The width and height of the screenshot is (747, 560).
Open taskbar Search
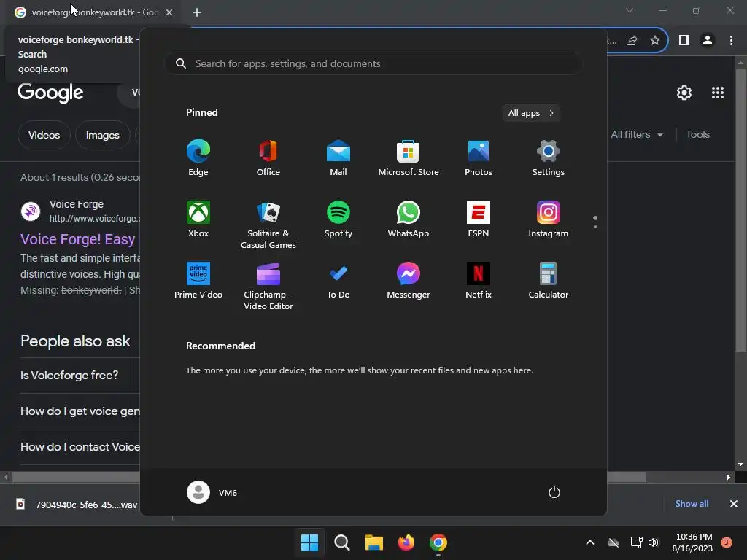point(341,542)
